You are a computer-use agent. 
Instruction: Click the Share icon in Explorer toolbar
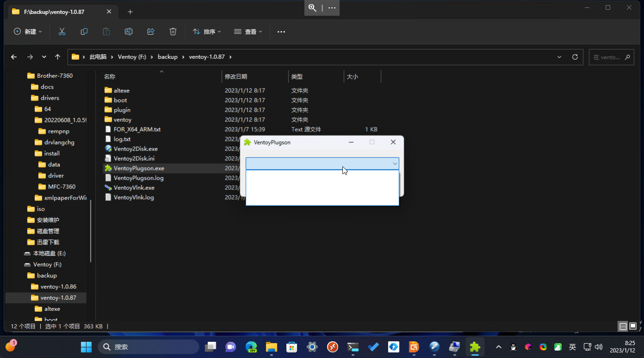click(151, 31)
